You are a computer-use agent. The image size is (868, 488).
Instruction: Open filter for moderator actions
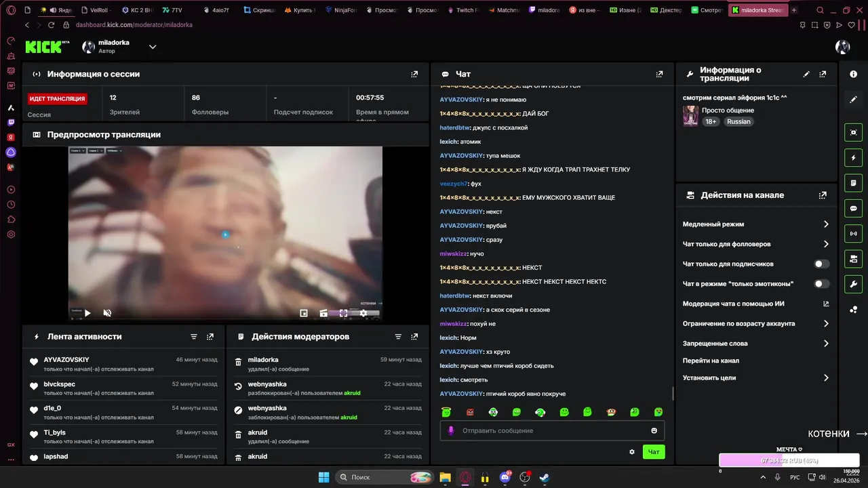pyautogui.click(x=398, y=336)
